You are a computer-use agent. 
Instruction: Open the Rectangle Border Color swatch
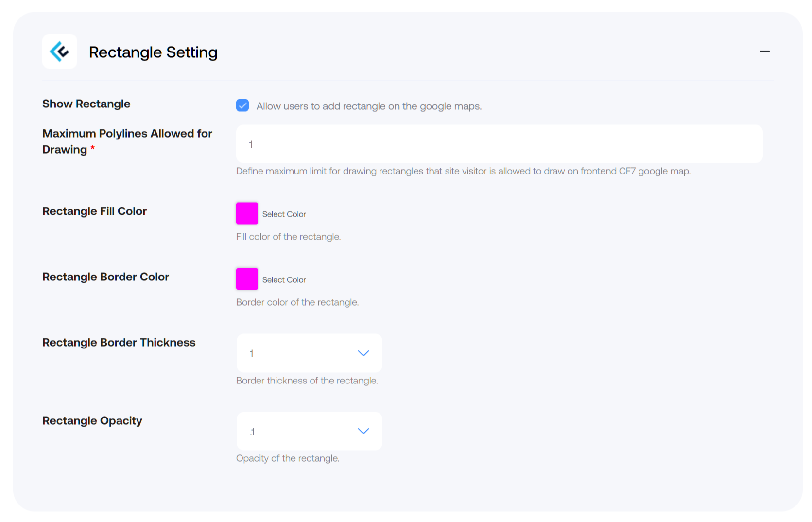[247, 279]
